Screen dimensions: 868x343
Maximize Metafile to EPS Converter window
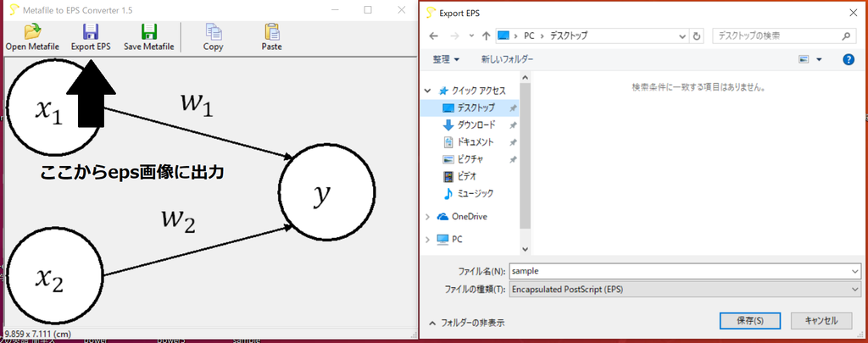(368, 10)
